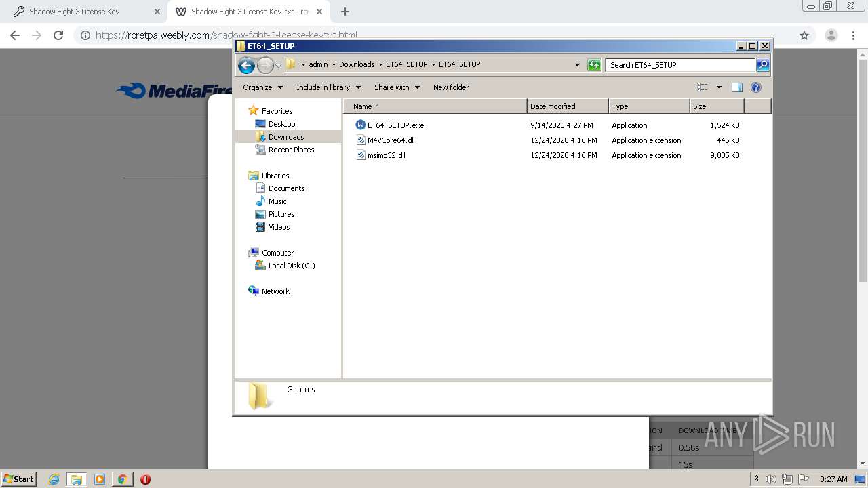Viewport: 868px width, 488px height.
Task: Select Favorites in the navigation pane
Action: click(x=277, y=111)
